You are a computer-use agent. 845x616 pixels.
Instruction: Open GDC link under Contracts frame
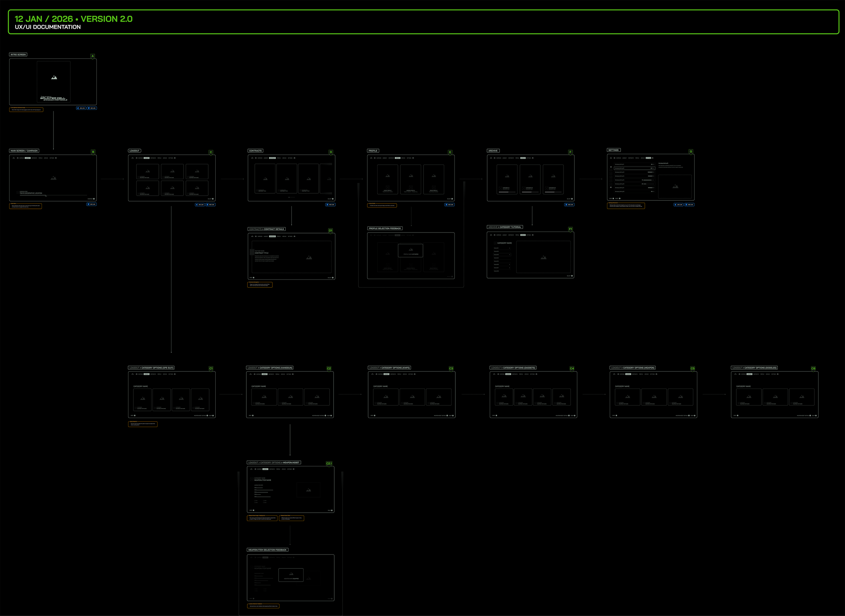click(330, 205)
